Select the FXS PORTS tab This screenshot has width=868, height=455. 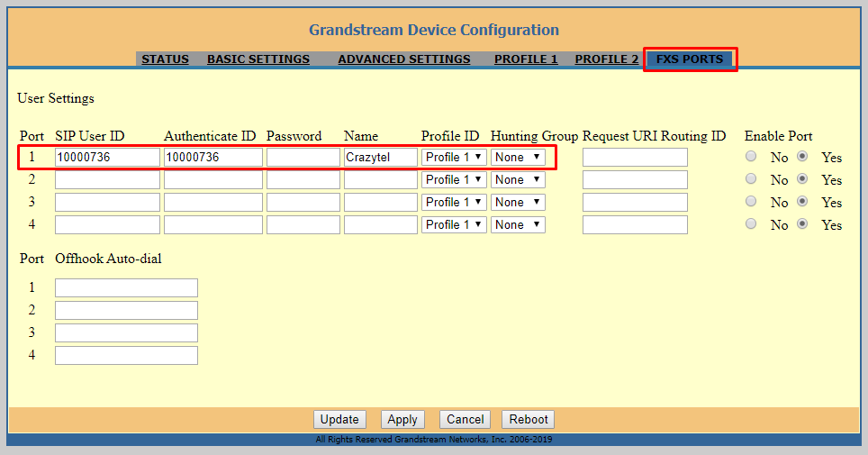click(x=689, y=59)
